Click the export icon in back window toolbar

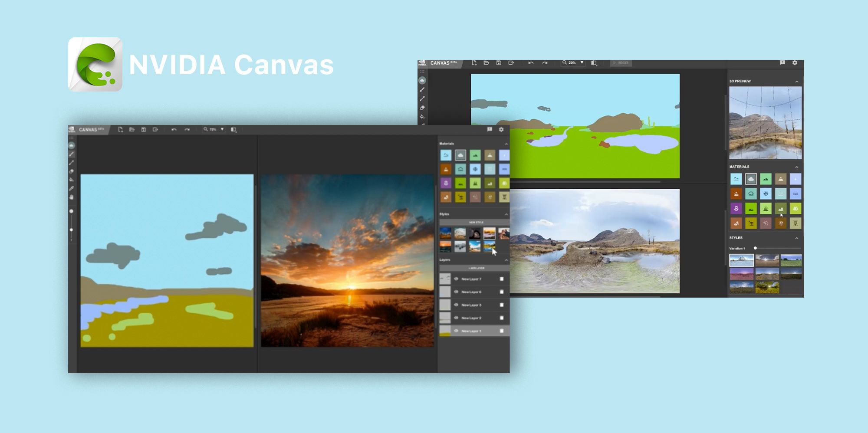(511, 63)
